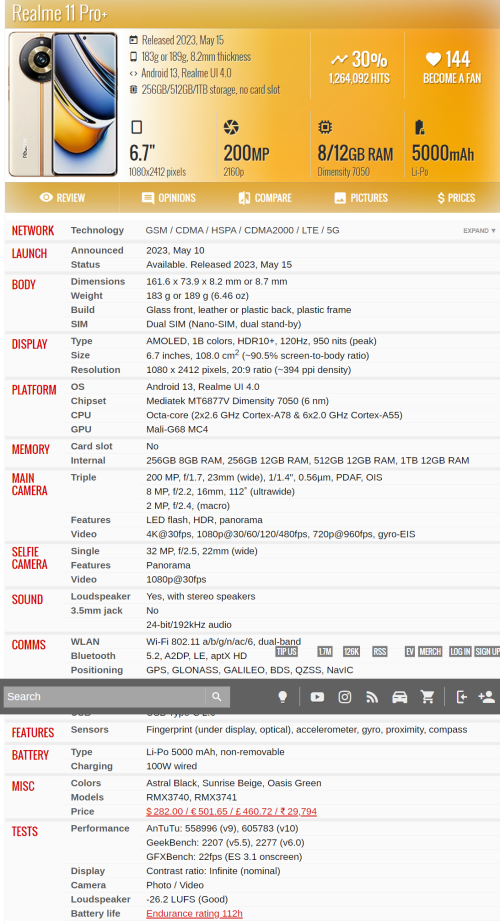Expand the Network section
This screenshot has height=924, width=500.
[479, 230]
